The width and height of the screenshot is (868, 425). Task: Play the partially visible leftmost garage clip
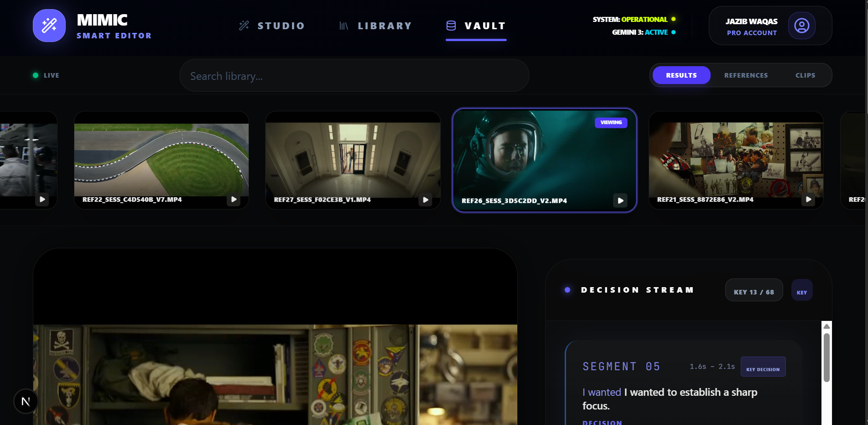click(42, 199)
